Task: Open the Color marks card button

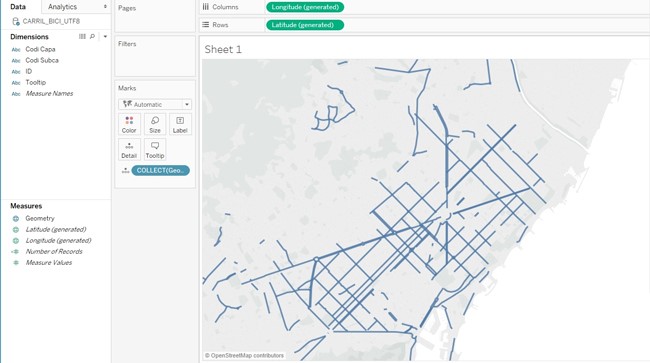Action: (129, 124)
